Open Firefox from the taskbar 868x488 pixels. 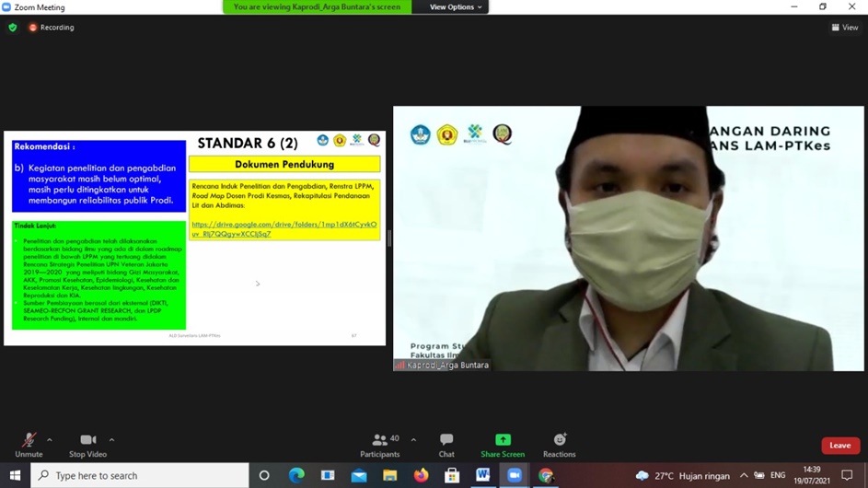(x=421, y=475)
